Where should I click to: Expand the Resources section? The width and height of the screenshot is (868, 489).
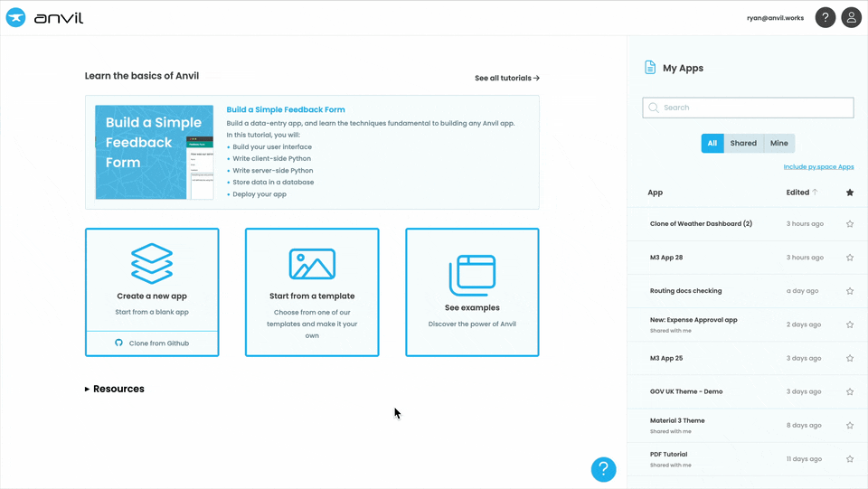pos(115,389)
